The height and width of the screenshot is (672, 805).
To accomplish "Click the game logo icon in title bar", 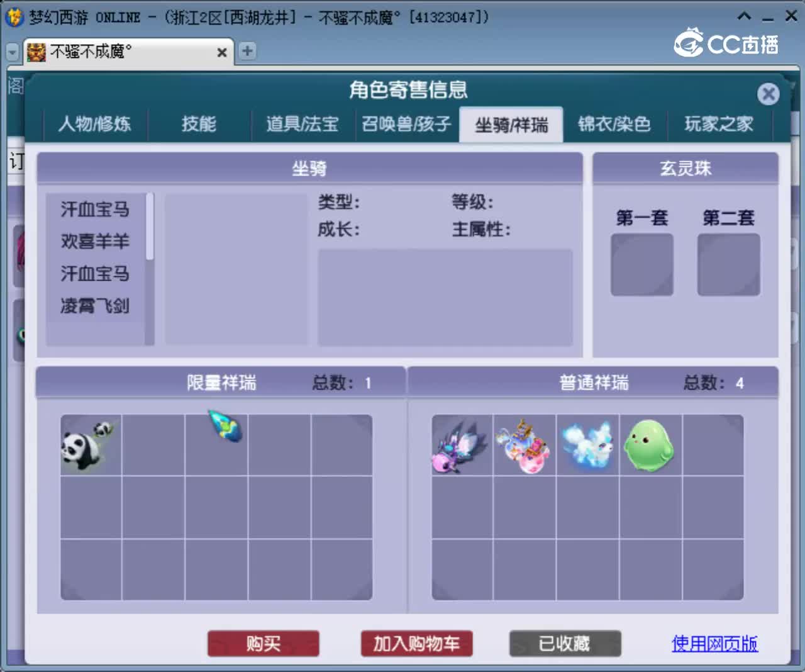I will [x=14, y=17].
